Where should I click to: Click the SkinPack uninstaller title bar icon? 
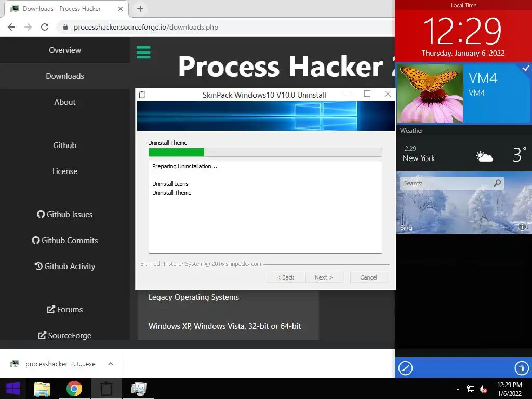142,95
